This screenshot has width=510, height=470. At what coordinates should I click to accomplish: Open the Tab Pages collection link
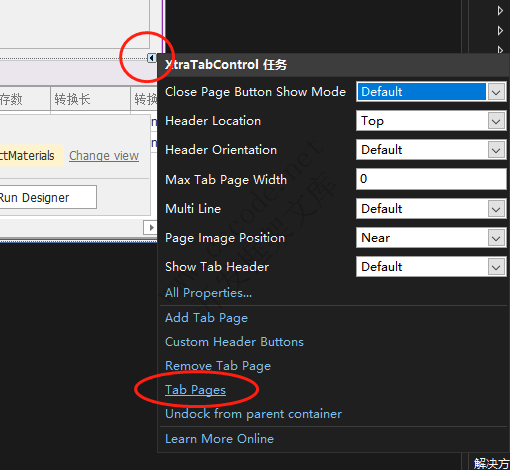point(195,390)
